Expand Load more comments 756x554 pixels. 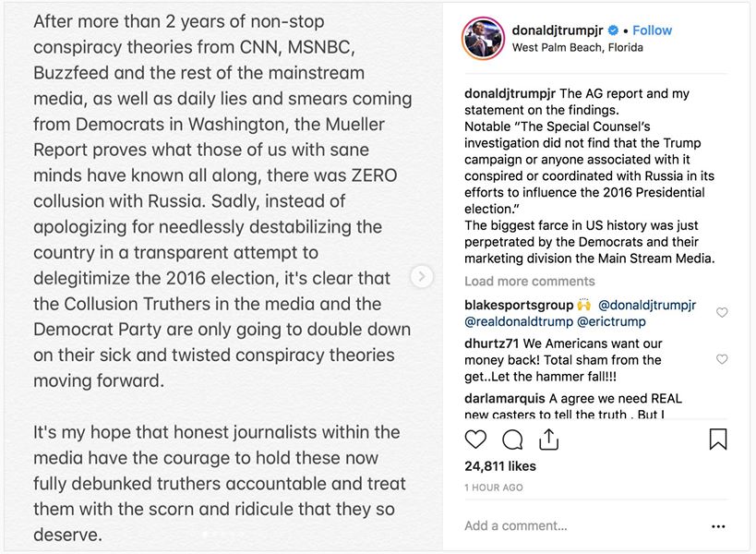(x=530, y=282)
